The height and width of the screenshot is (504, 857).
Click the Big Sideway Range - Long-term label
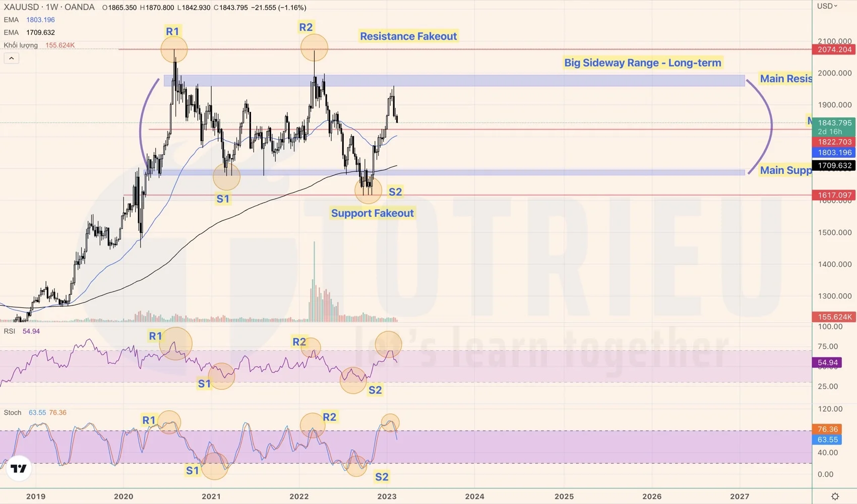643,62
